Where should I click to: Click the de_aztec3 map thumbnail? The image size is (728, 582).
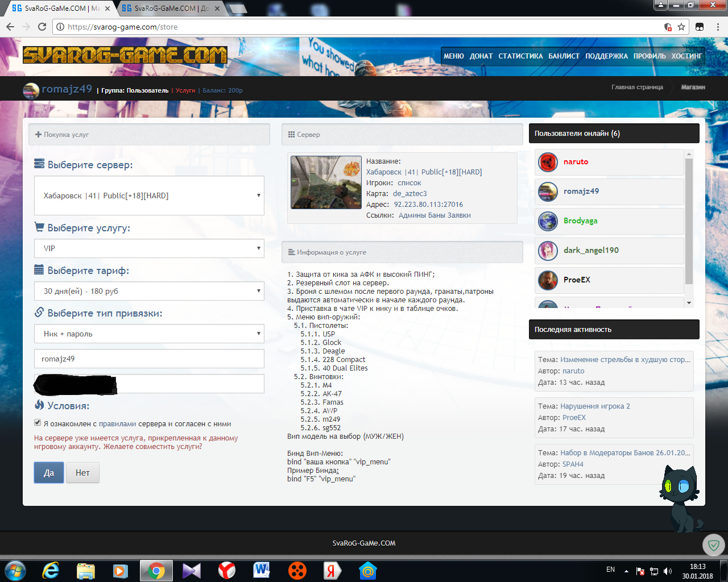pos(326,182)
